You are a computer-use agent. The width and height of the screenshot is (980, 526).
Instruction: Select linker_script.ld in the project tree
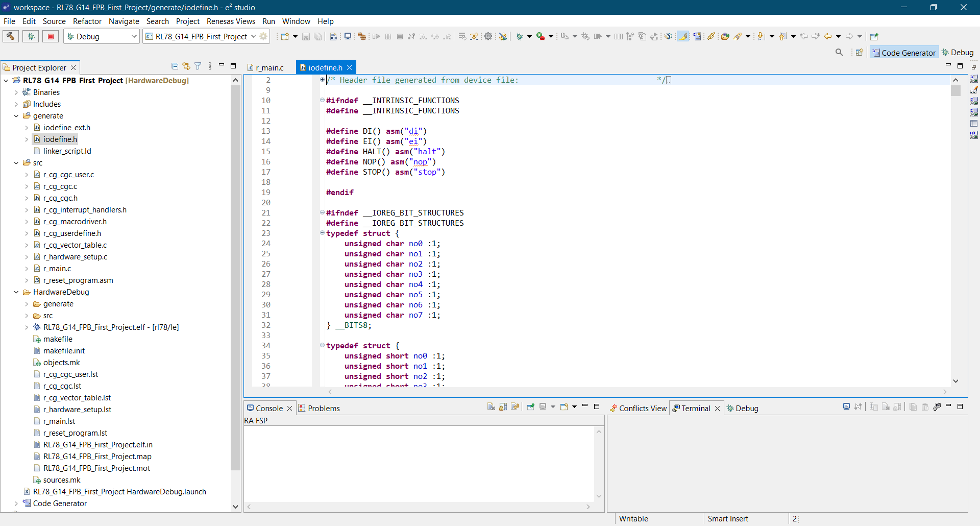[x=67, y=151]
